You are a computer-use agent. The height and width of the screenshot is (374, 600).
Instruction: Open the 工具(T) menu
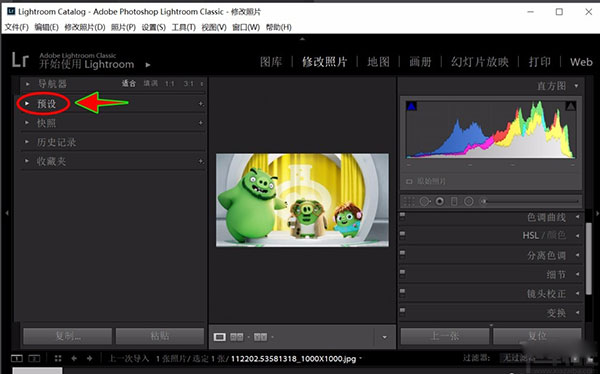pos(184,27)
